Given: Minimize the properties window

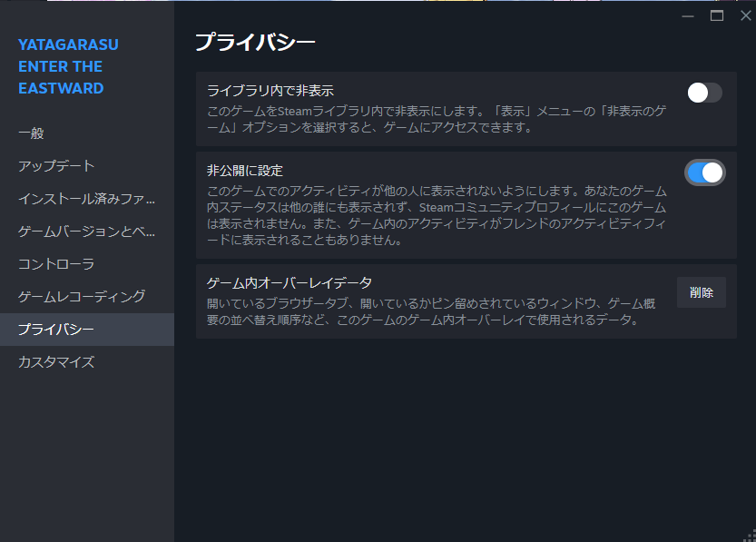Looking at the screenshot, I should pyautogui.click(x=688, y=16).
